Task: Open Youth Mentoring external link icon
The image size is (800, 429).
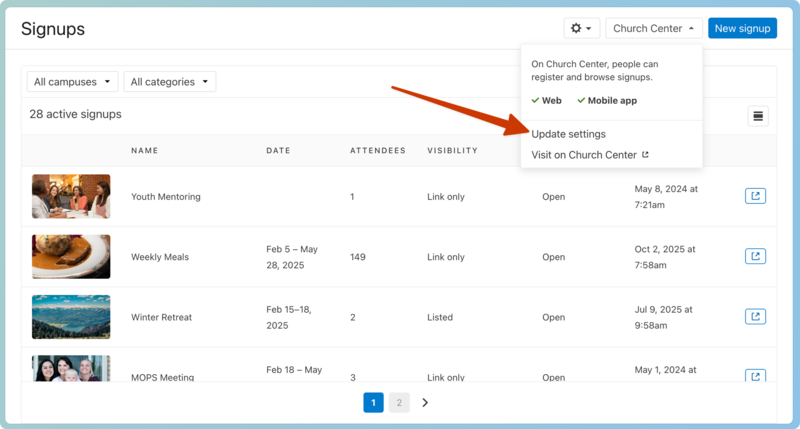Action: (755, 196)
